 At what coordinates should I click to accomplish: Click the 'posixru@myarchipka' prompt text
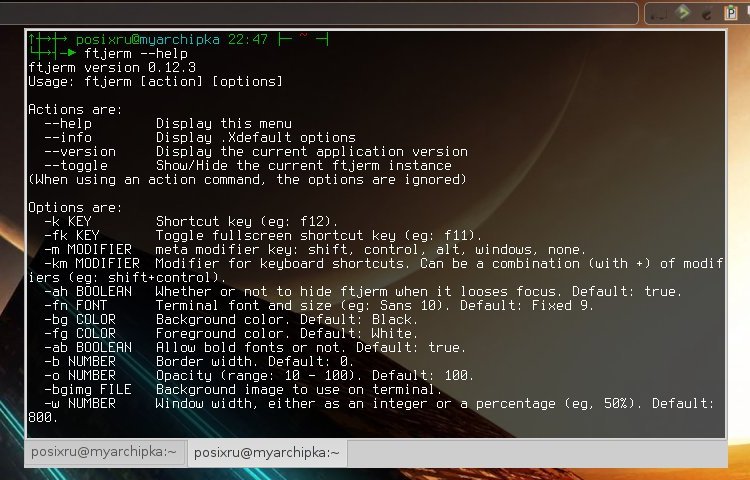pos(148,39)
